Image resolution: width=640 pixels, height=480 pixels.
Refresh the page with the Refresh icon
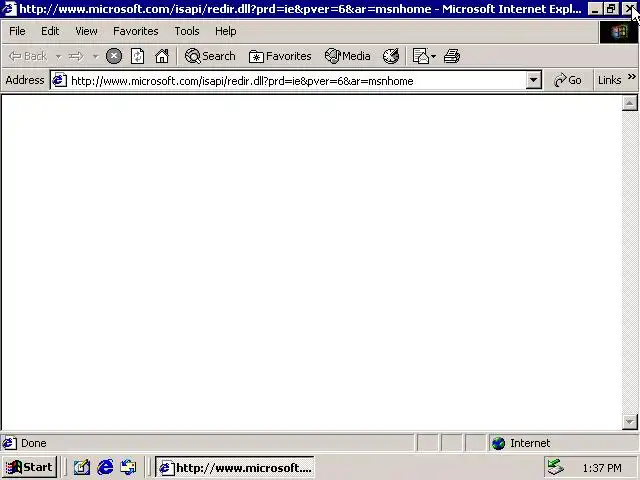pyautogui.click(x=138, y=56)
